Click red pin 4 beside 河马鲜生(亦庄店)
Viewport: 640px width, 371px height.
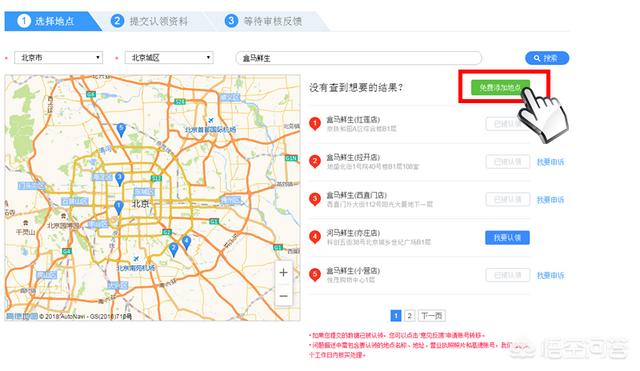point(315,237)
